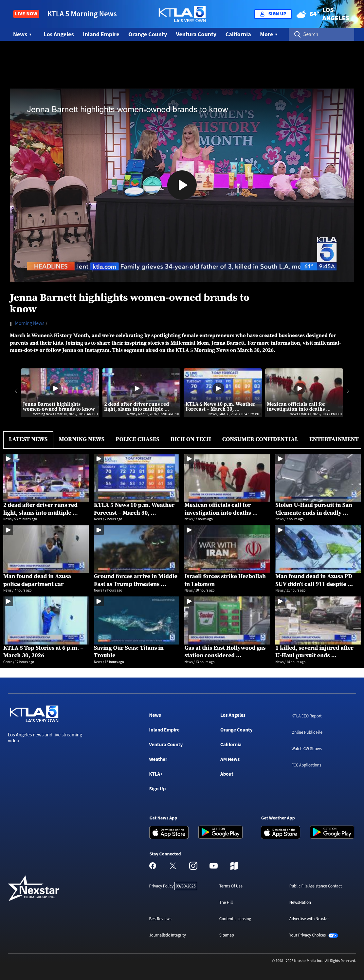Get weather app on Google Play
The width and height of the screenshot is (364, 980).
[332, 833]
